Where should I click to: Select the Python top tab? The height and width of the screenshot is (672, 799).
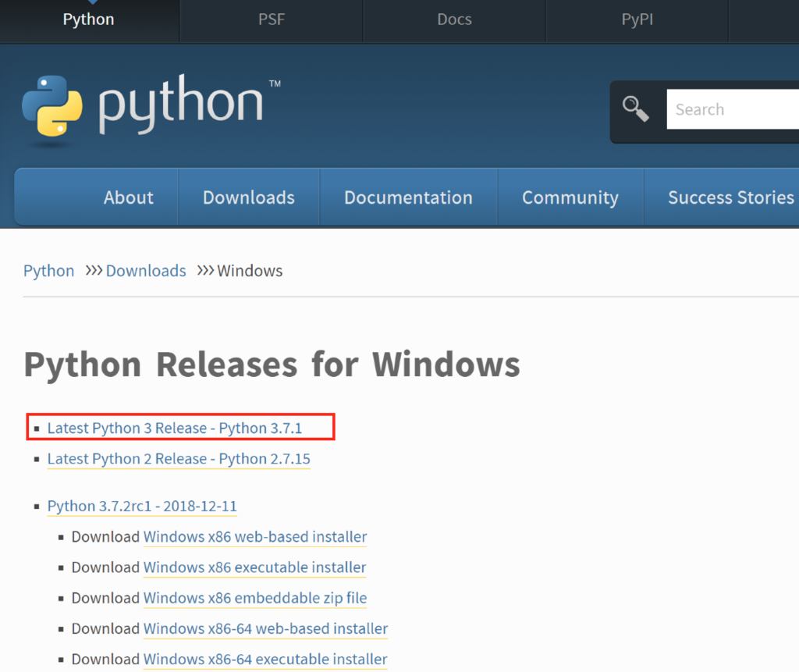click(88, 20)
